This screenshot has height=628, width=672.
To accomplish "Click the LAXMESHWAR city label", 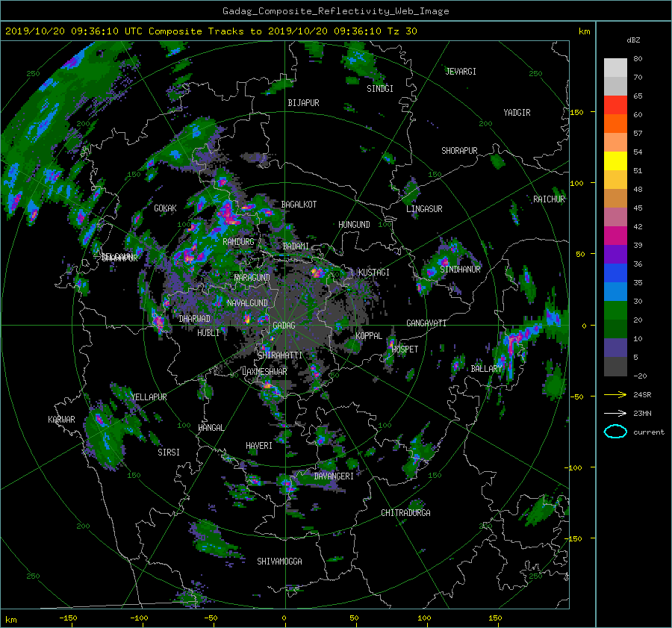I will tap(264, 372).
